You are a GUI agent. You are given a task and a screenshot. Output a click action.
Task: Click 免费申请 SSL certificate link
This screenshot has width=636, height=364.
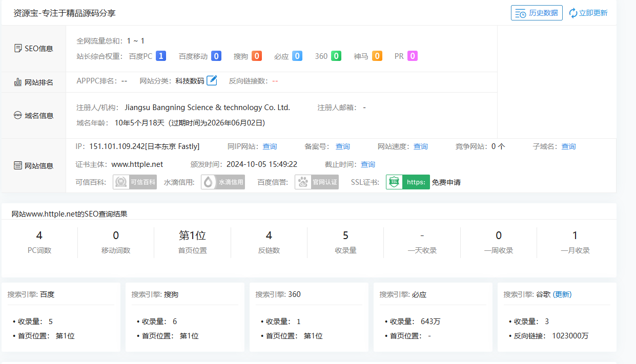(446, 182)
